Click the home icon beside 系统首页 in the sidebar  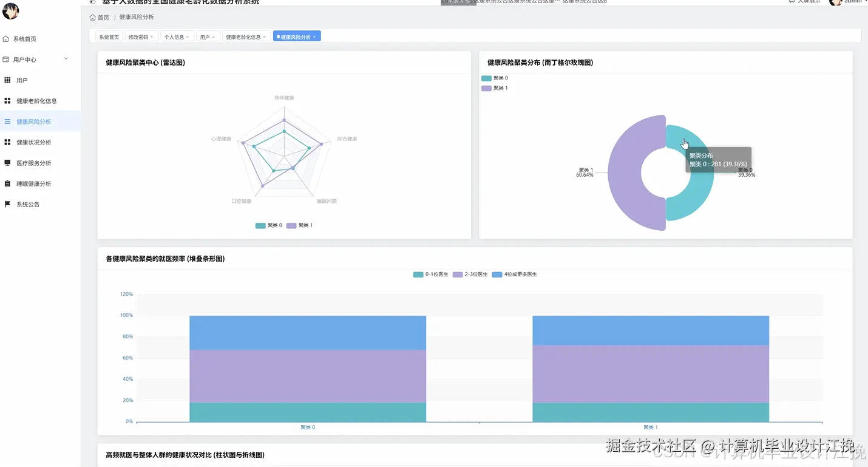pos(6,39)
